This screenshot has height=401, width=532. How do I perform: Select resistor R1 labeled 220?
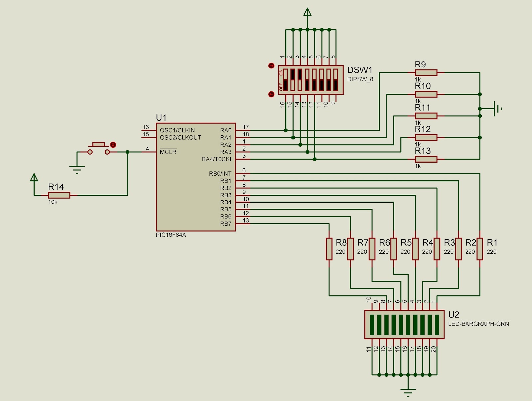click(480, 249)
